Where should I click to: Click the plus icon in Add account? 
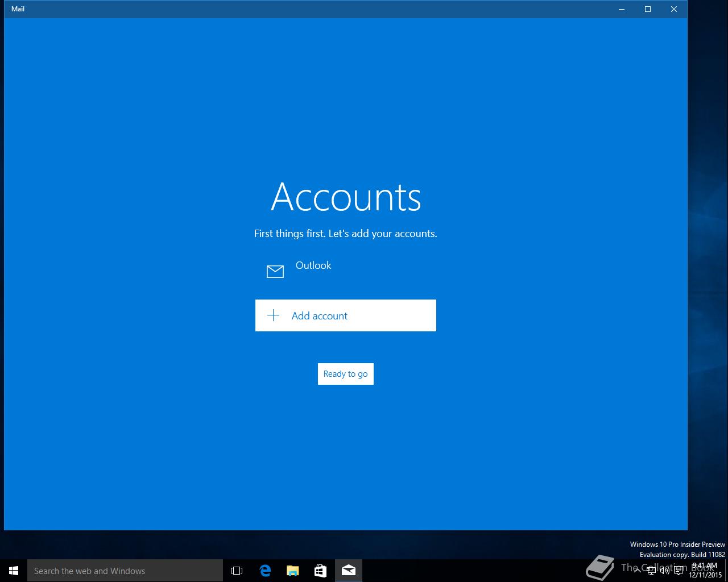pyautogui.click(x=274, y=315)
